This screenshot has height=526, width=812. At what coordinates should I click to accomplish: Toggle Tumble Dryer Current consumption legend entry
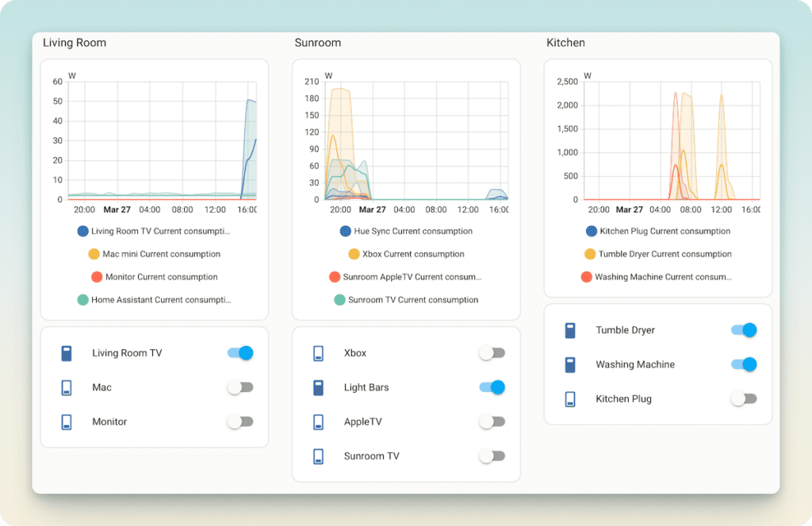click(664, 255)
